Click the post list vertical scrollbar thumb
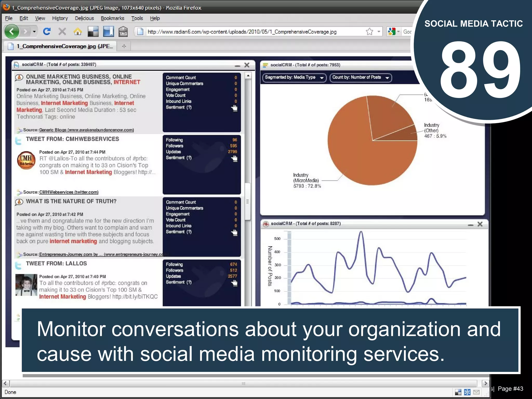 coord(248,201)
